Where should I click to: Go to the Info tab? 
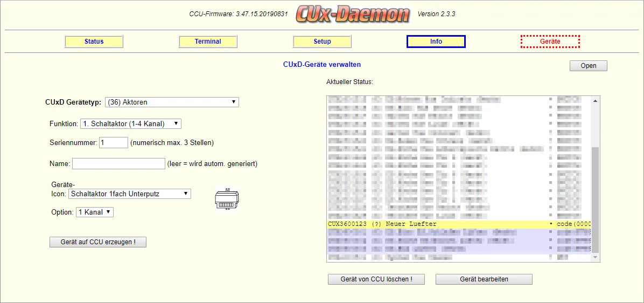pos(436,42)
